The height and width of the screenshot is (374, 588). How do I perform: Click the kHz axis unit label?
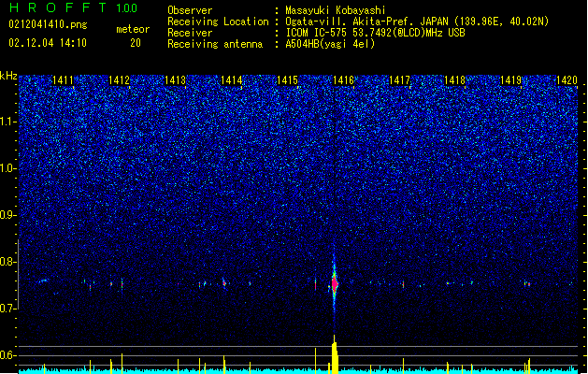tap(8, 76)
